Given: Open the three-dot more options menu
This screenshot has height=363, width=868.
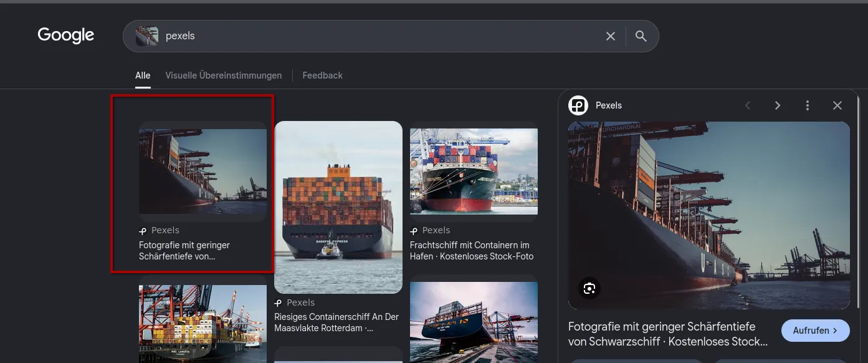Looking at the screenshot, I should point(808,105).
